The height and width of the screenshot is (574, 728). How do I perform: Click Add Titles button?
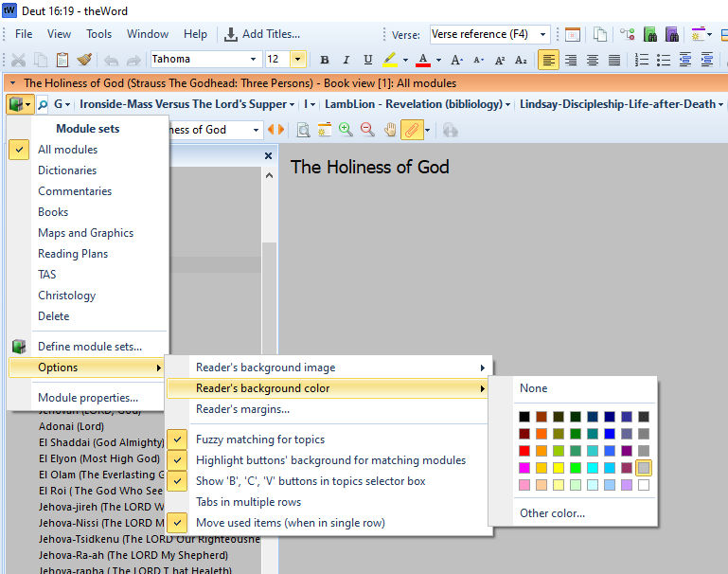tap(262, 34)
